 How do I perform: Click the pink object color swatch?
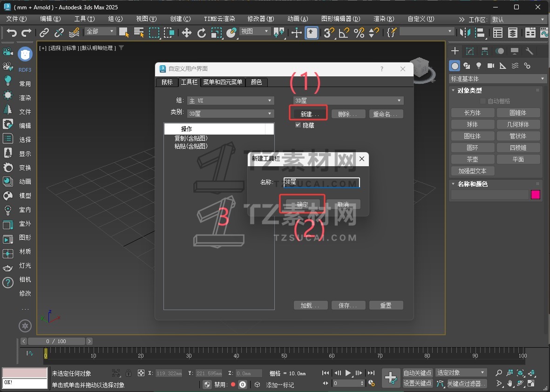click(536, 195)
